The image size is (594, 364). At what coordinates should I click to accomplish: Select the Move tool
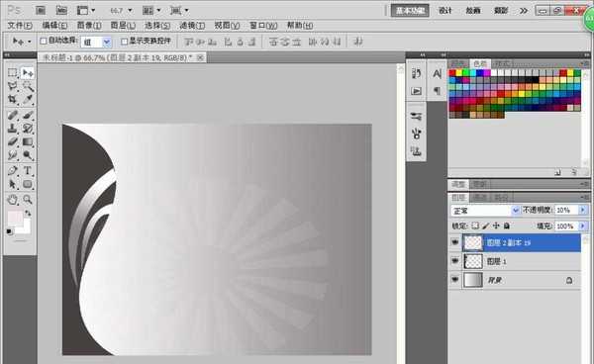coord(28,72)
